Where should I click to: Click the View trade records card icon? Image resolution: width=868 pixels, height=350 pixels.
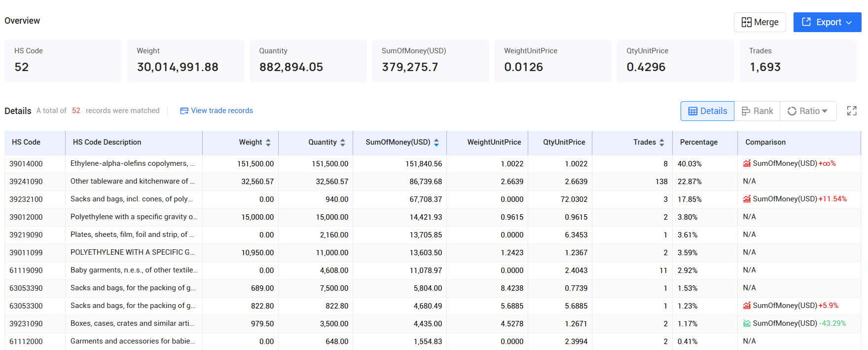pos(184,111)
